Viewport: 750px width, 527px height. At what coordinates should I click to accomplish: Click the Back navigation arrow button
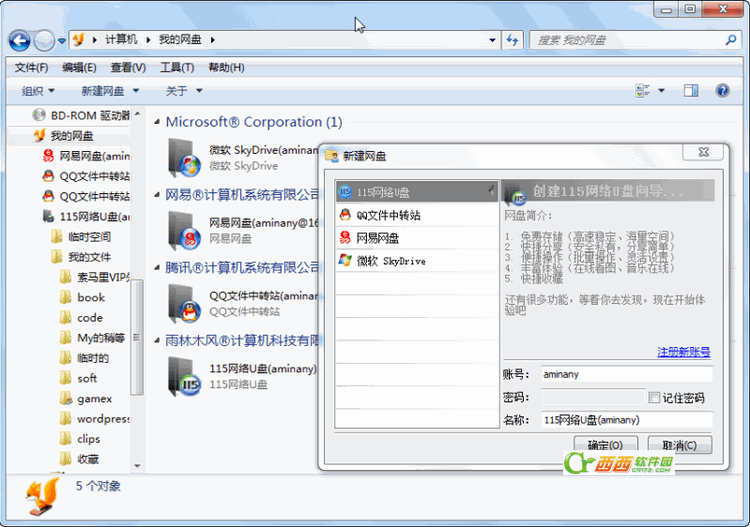pos(20,40)
